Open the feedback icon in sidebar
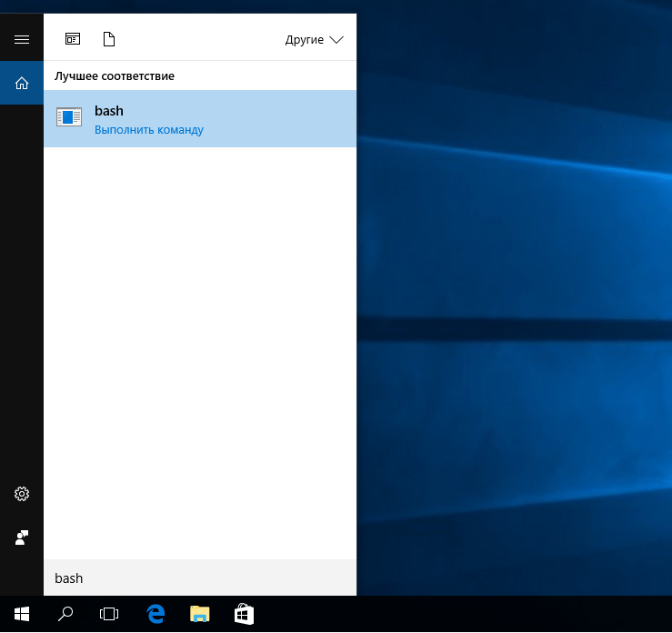The height and width of the screenshot is (633, 672). [22, 538]
